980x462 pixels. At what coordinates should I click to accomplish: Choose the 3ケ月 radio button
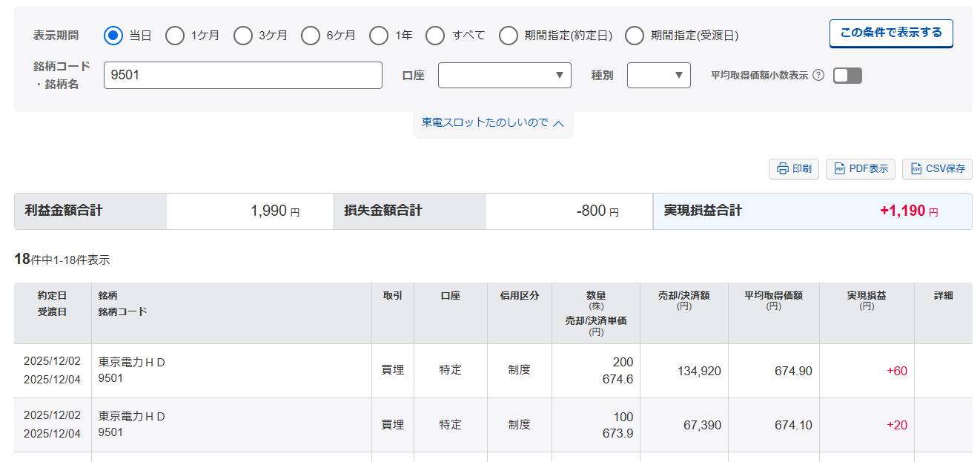tap(243, 36)
